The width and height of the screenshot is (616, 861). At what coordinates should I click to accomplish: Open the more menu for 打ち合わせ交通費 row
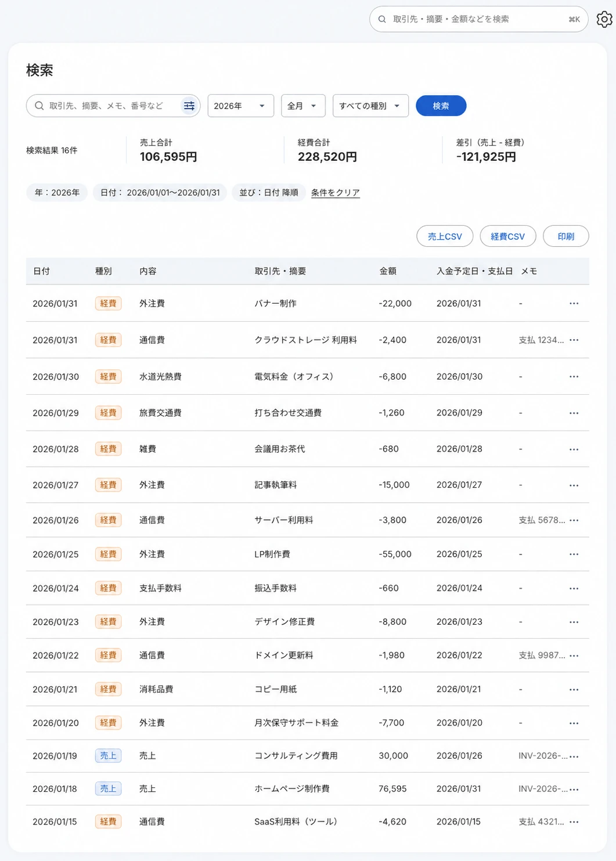coord(574,413)
